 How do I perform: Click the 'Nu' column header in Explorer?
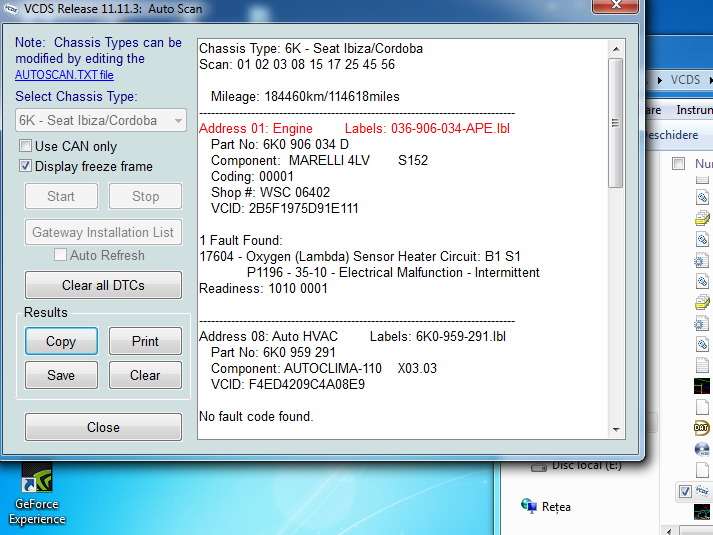tap(703, 164)
